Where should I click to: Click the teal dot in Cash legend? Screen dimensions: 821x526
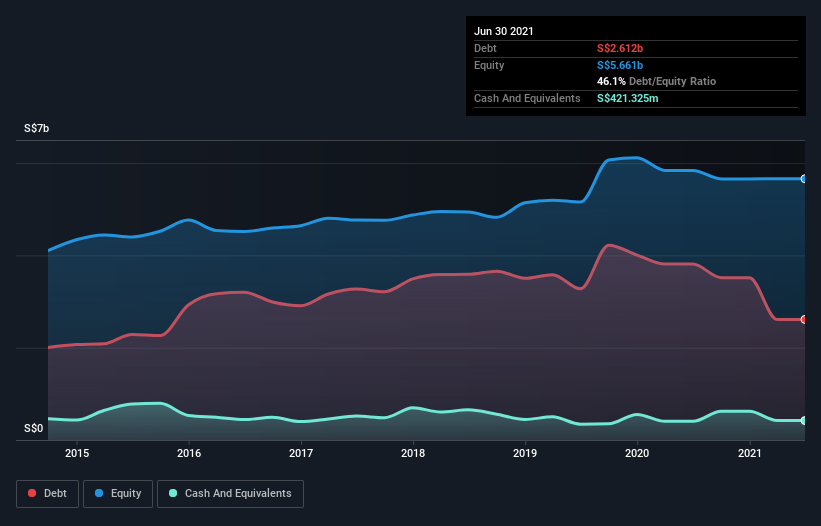click(x=173, y=493)
